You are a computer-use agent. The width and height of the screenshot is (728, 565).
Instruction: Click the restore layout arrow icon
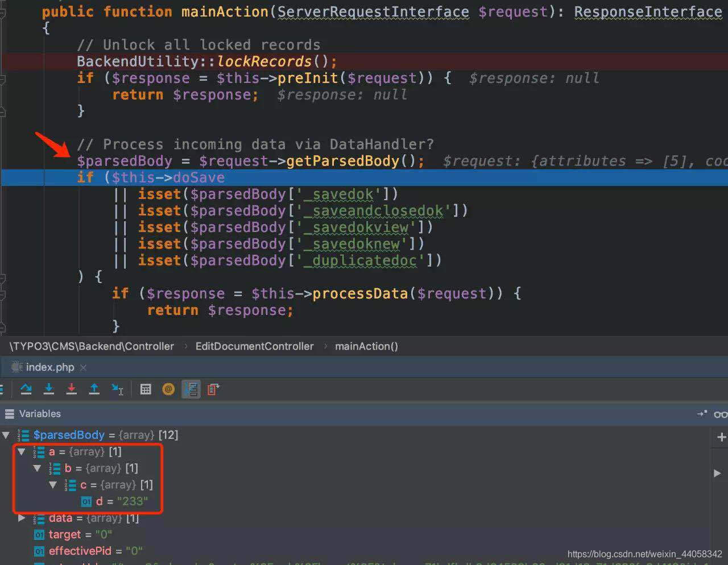tap(702, 414)
